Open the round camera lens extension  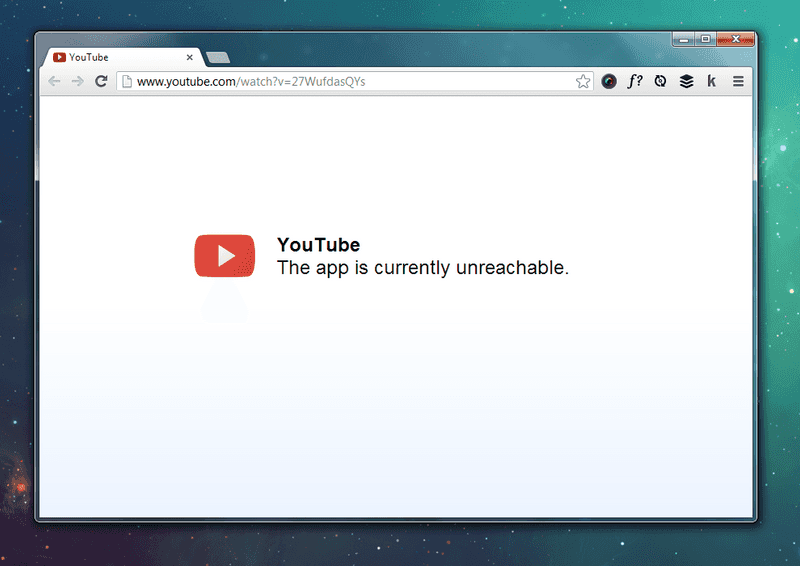pyautogui.click(x=609, y=81)
